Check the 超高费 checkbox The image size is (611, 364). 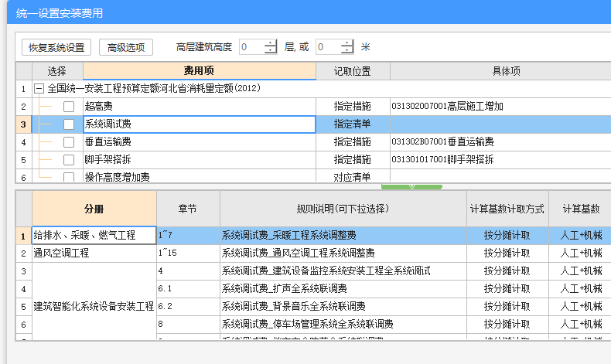tap(69, 107)
